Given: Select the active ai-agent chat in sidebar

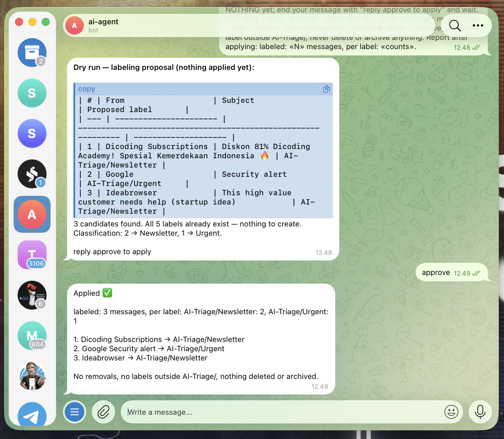Looking at the screenshot, I should click(x=32, y=214).
